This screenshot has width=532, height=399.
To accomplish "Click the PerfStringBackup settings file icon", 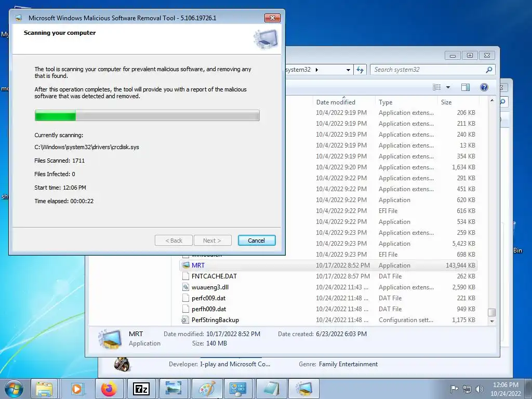I will (x=185, y=320).
